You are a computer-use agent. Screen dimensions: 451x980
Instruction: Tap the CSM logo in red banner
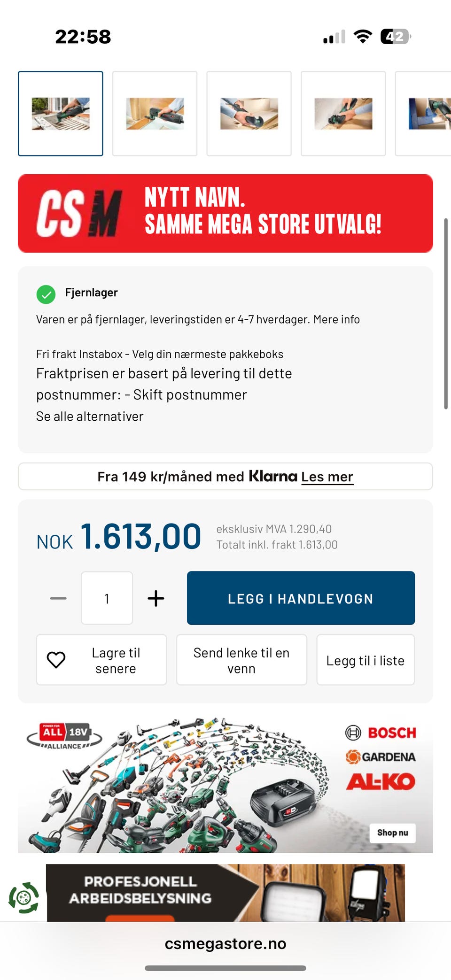(79, 214)
